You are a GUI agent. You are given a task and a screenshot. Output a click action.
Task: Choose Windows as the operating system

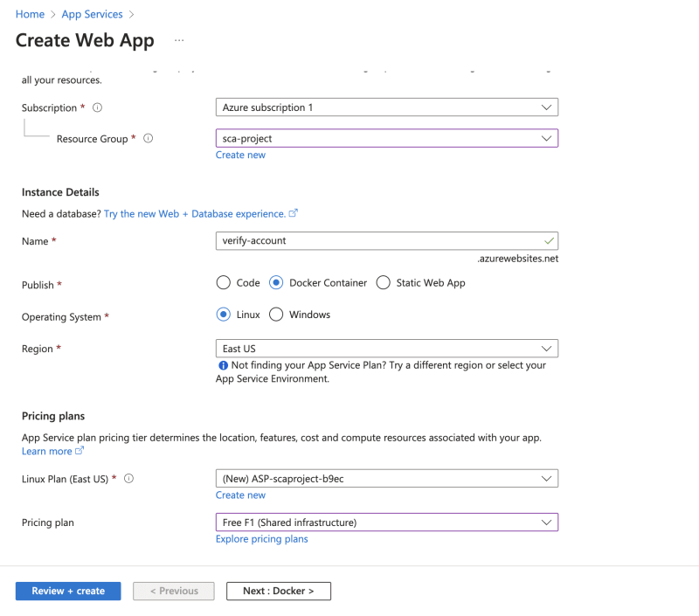pos(276,315)
